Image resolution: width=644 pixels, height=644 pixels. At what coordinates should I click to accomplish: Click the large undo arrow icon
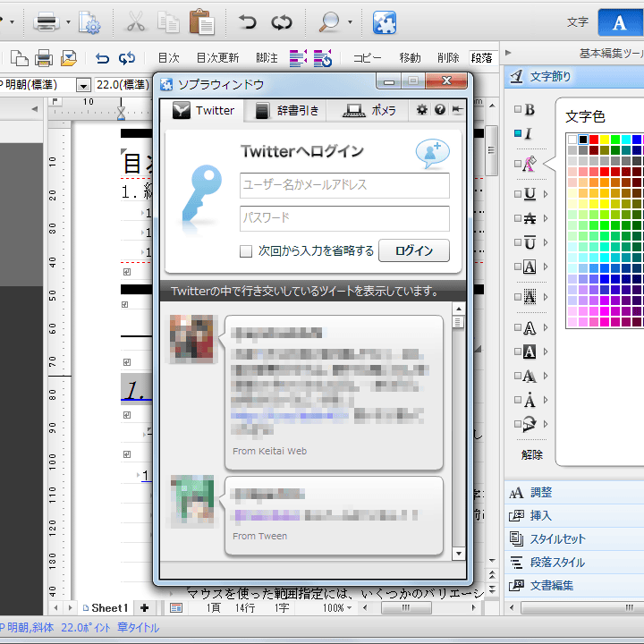(x=248, y=21)
